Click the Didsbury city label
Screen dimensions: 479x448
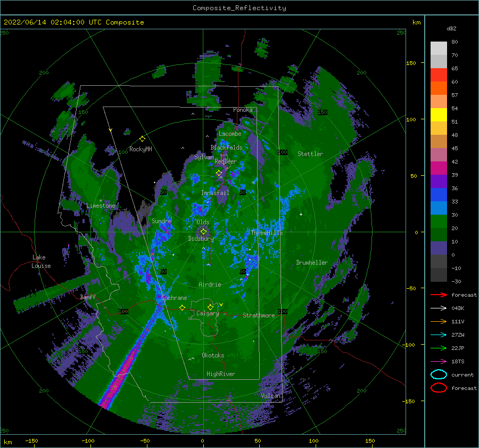(x=201, y=239)
